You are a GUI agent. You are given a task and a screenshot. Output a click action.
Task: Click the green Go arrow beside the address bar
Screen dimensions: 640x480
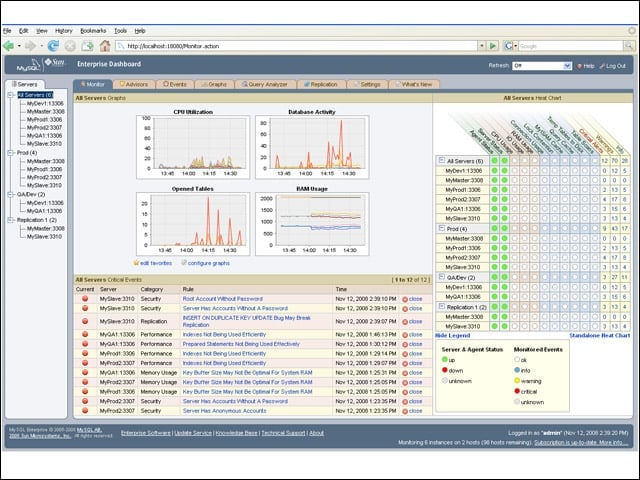493,46
